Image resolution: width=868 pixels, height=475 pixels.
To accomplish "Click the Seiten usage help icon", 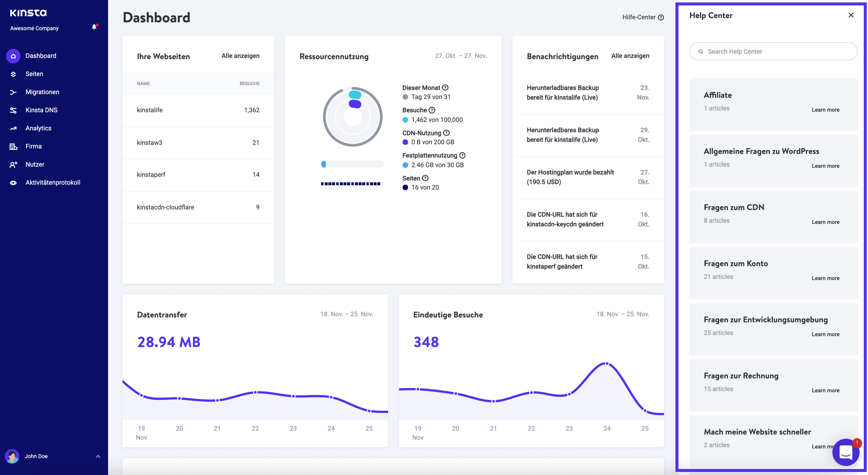I will [425, 178].
